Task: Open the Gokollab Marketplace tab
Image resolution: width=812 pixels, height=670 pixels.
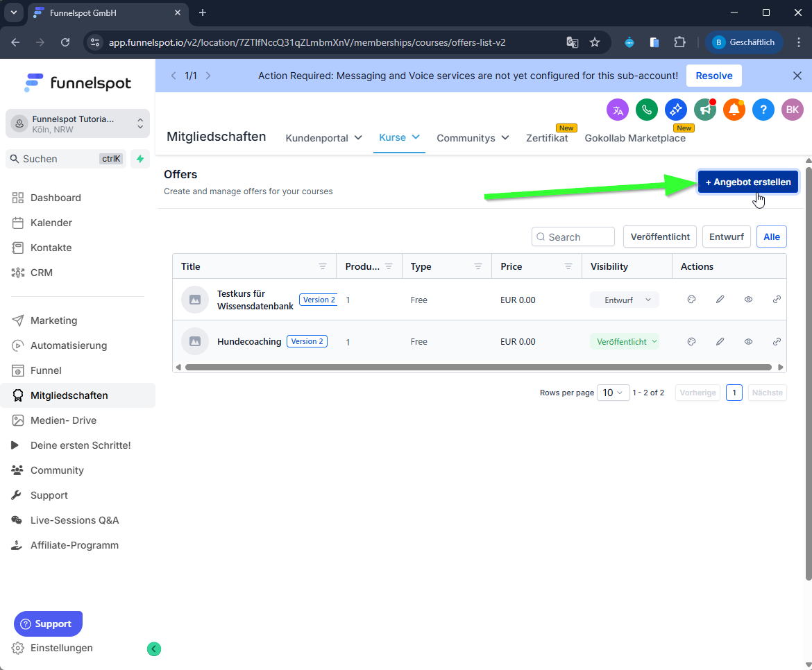Action: (x=635, y=138)
